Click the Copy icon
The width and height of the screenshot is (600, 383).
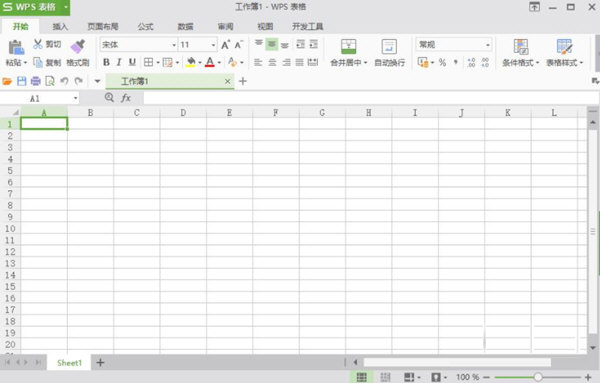(38, 62)
